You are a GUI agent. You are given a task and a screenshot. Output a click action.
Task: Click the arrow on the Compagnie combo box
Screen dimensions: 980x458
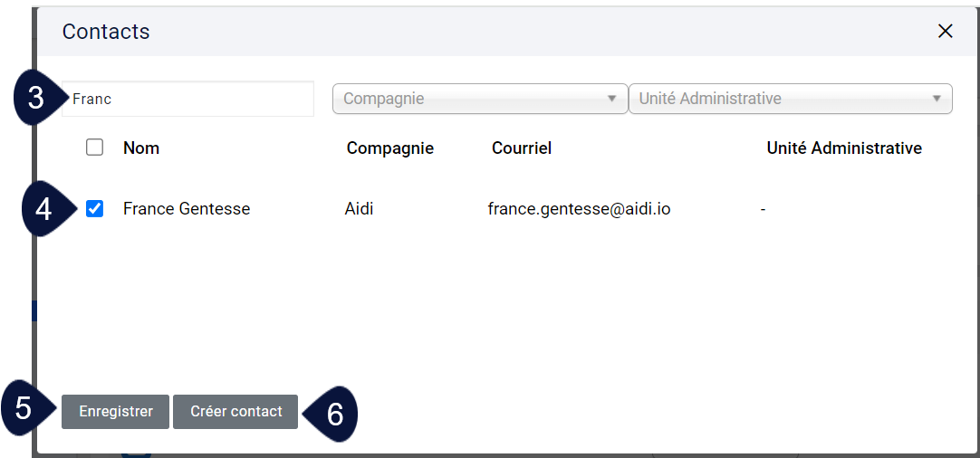coord(611,99)
